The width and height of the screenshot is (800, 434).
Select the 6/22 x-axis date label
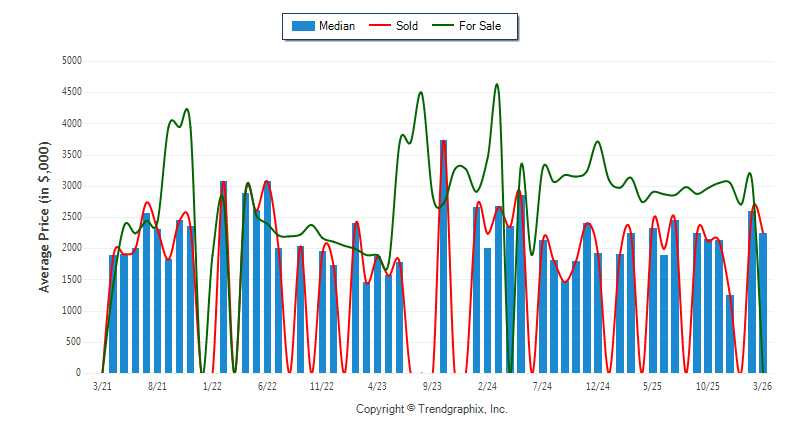pyautogui.click(x=267, y=385)
